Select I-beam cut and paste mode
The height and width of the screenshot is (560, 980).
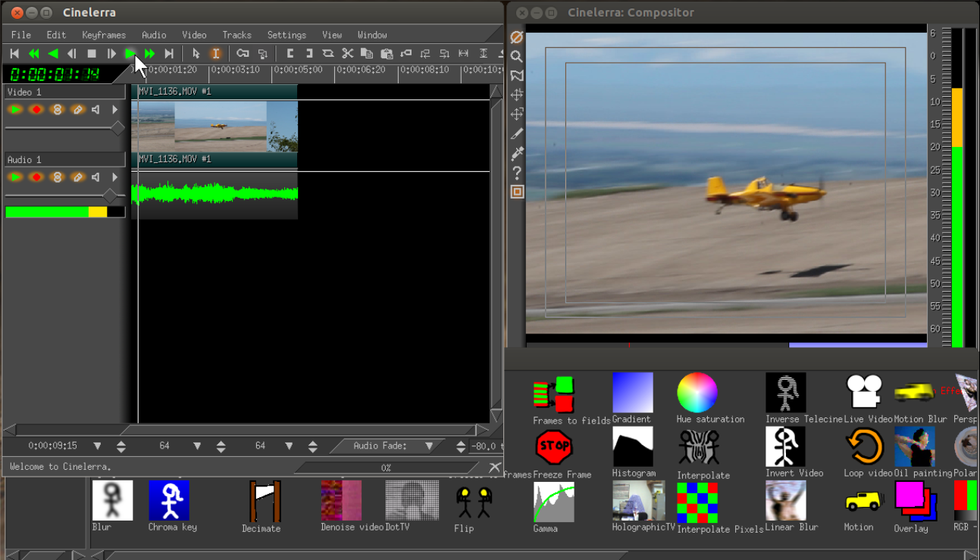pyautogui.click(x=215, y=54)
